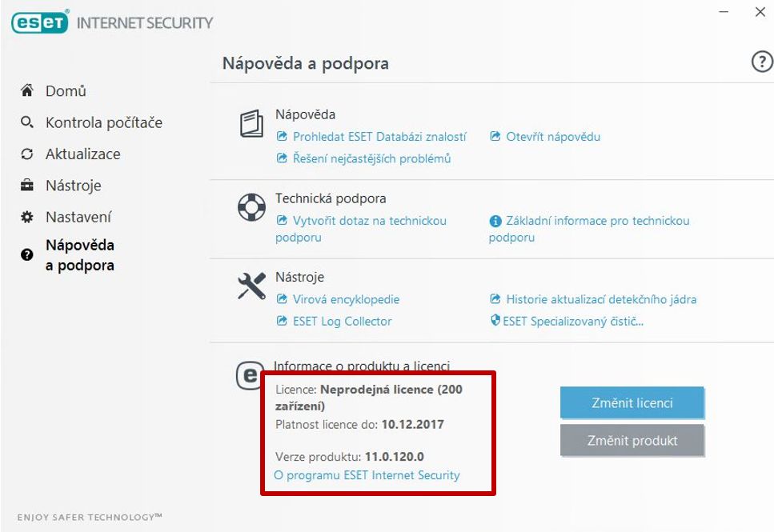Click the wrench and screwdriver Nástroje icon
This screenshot has width=774, height=532.
tap(252, 286)
